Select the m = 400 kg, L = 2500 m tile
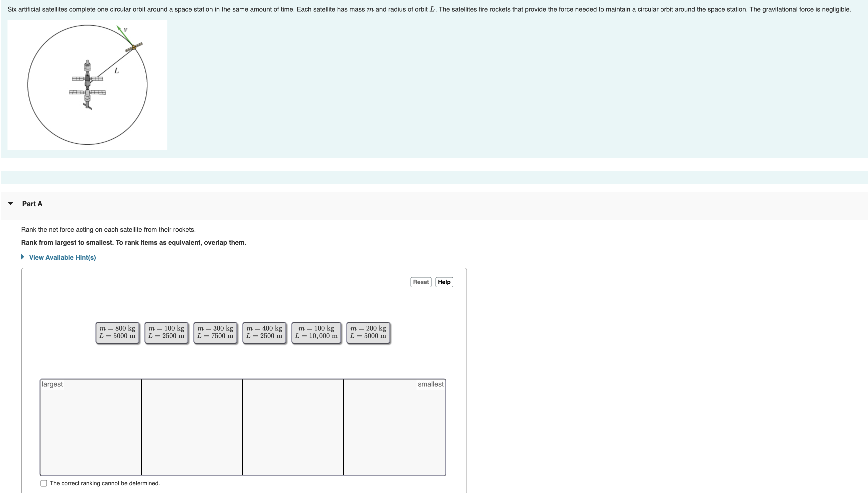The width and height of the screenshot is (868, 493). [264, 332]
